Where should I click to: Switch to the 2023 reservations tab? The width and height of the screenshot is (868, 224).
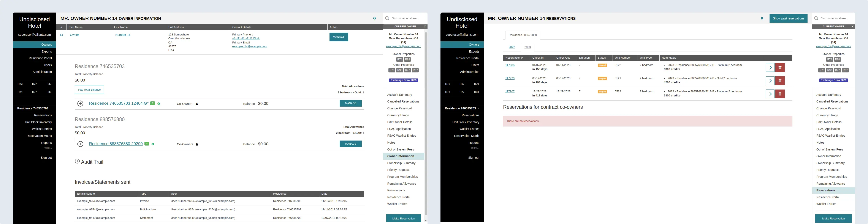tap(527, 47)
